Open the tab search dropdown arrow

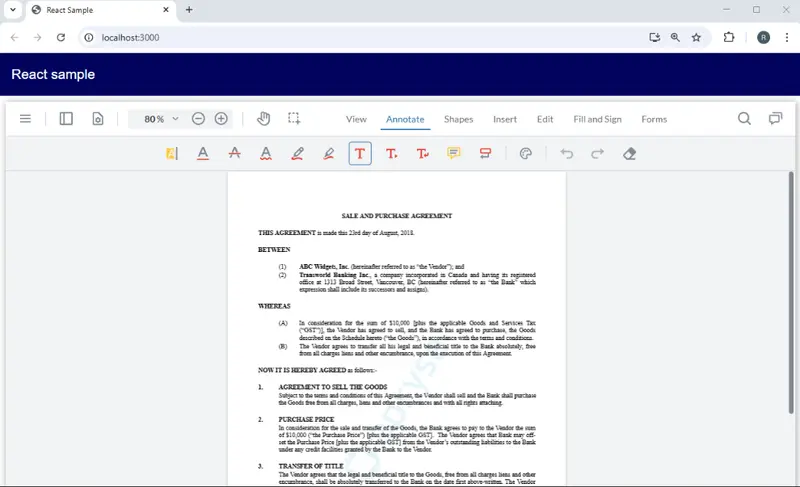point(13,10)
